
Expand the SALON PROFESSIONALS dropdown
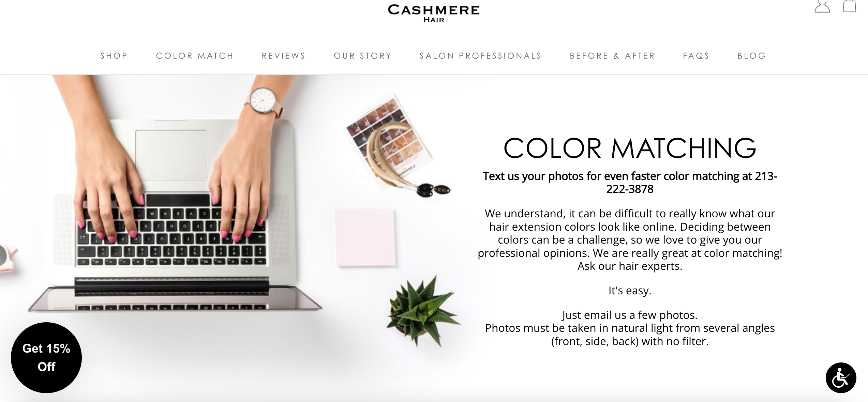pos(480,55)
